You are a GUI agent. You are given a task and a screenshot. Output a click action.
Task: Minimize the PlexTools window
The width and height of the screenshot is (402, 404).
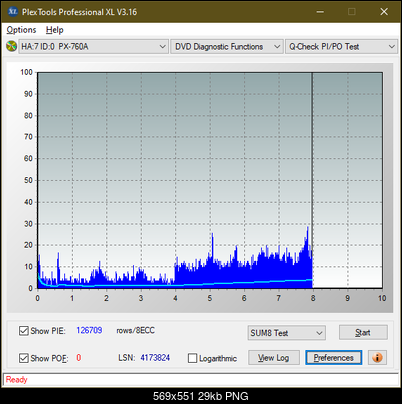click(x=320, y=12)
